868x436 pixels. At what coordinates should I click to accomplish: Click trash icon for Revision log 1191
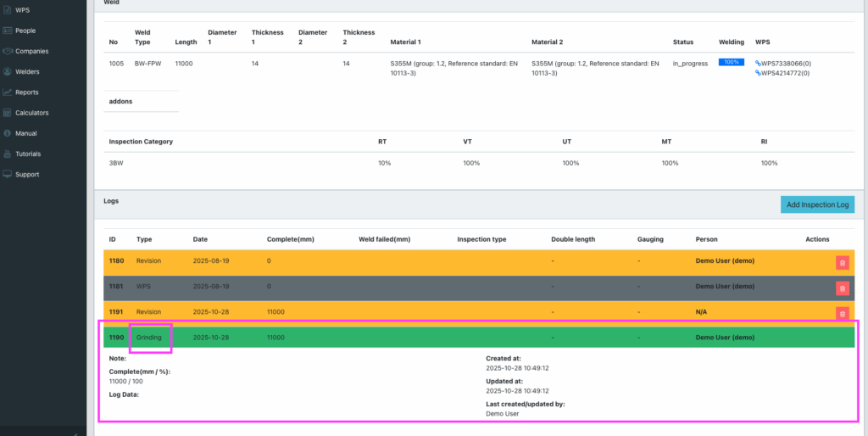842,313
